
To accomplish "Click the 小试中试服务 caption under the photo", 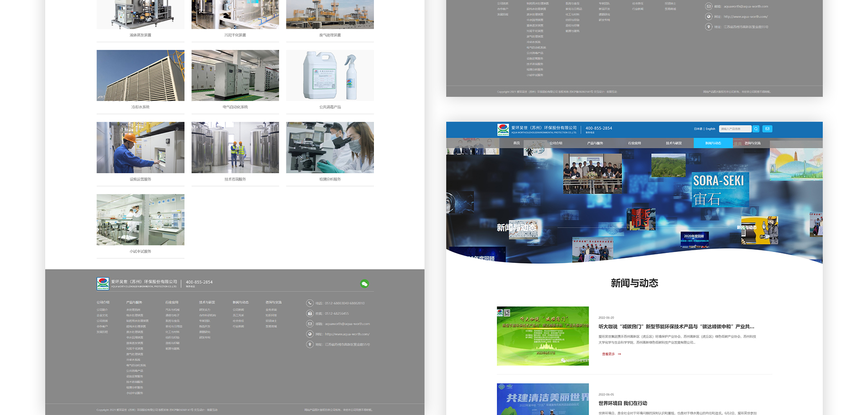I will coord(141,252).
